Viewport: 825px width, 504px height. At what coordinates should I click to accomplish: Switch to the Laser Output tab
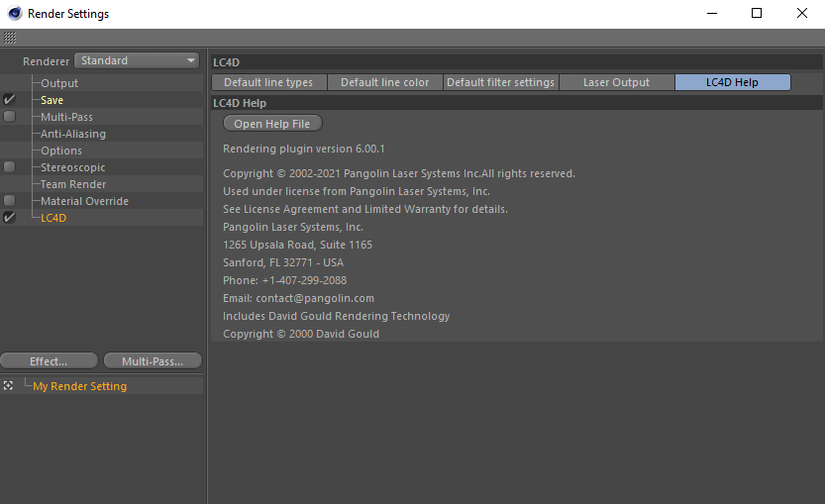616,82
